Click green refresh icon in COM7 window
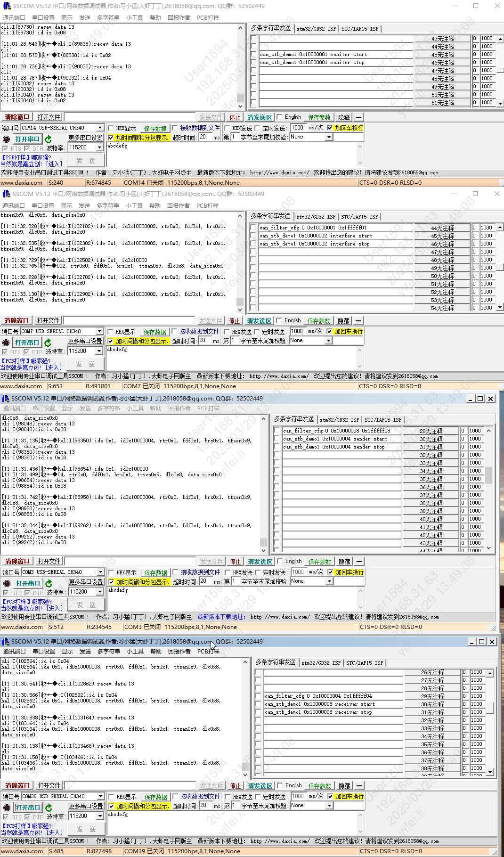The height and width of the screenshot is (857, 504). 48,343
